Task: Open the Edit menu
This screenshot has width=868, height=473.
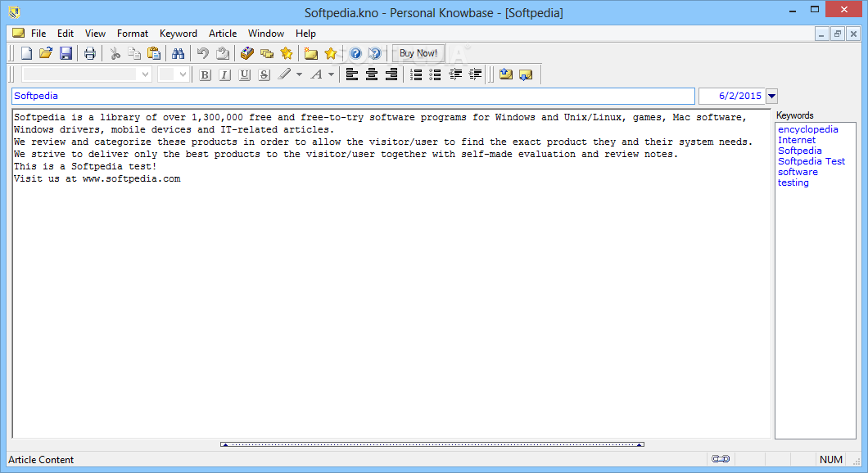Action: pyautogui.click(x=66, y=34)
